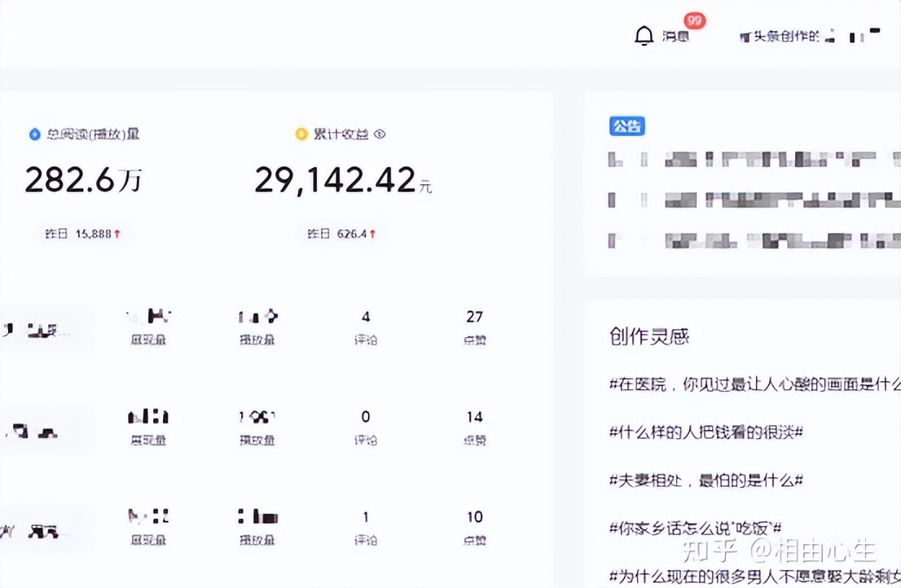Click the blue 公告 announcement badge
The image size is (901, 588).
627,126
